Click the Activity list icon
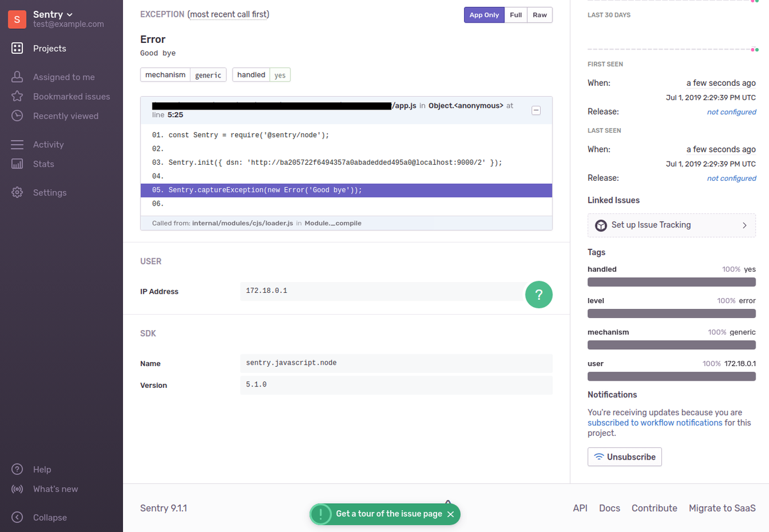769x532 pixels. (17, 144)
